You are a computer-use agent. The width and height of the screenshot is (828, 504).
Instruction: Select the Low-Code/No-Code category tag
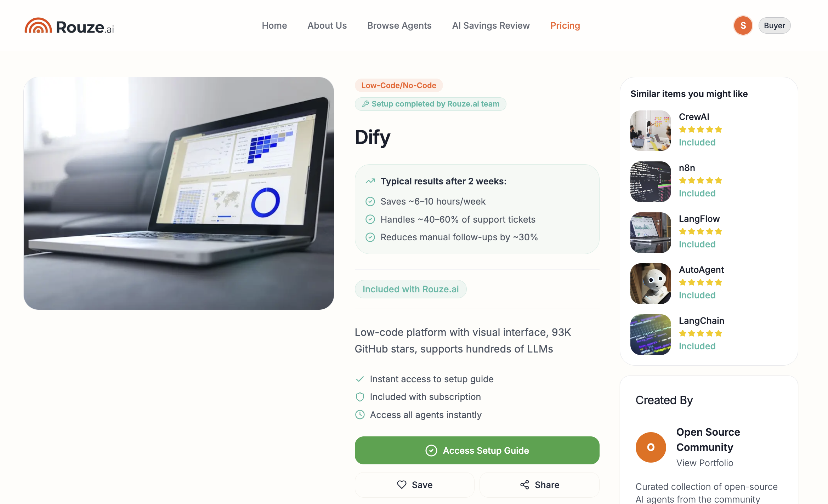coord(398,85)
